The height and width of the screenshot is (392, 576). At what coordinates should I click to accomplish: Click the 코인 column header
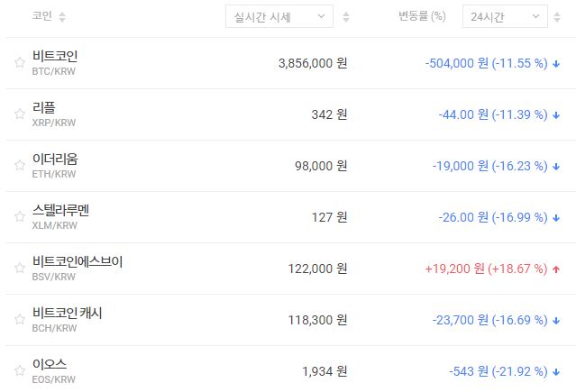tap(41, 17)
